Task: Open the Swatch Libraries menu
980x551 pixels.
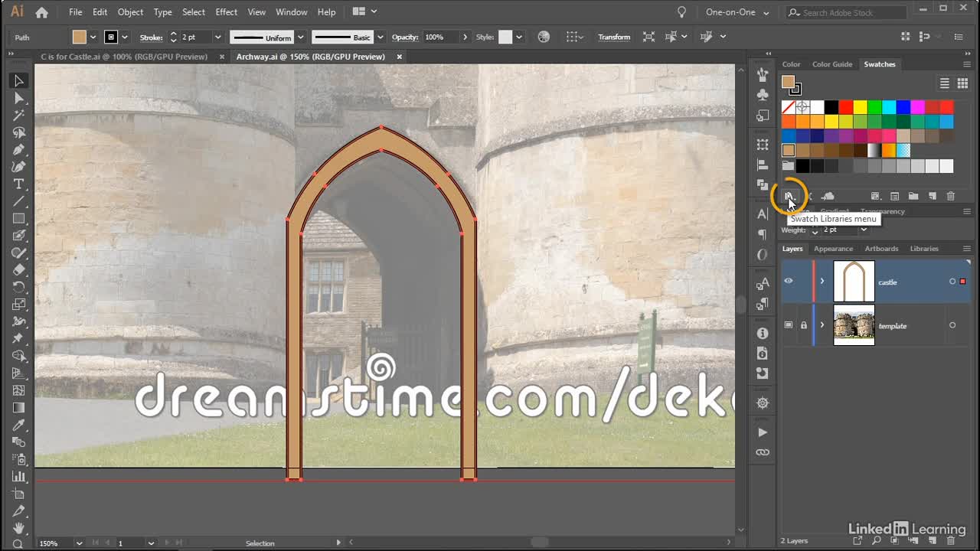Action: [789, 197]
